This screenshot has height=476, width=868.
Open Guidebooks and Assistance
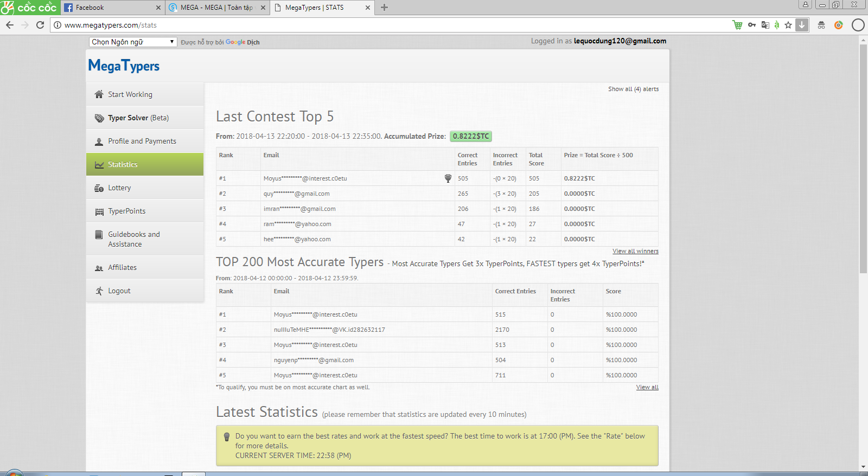[145, 239]
